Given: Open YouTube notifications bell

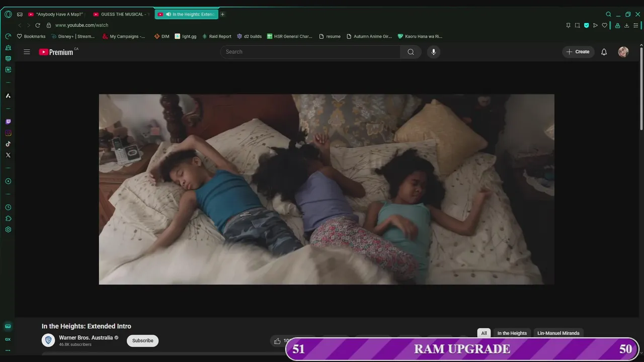Looking at the screenshot, I should pos(604,52).
